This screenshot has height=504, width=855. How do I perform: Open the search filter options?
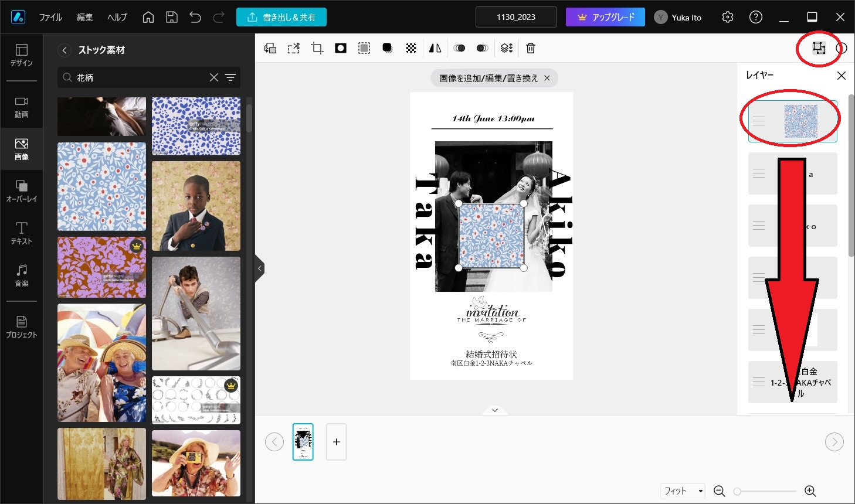click(x=230, y=77)
